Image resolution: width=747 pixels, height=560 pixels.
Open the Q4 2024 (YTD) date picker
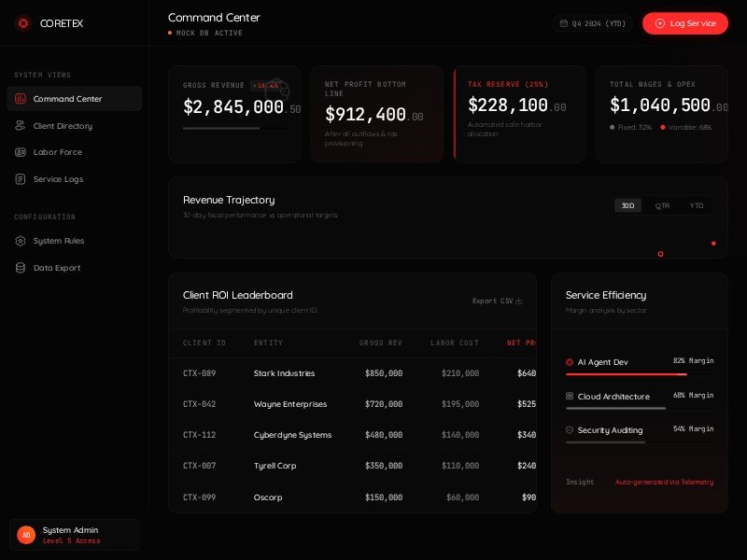(593, 23)
